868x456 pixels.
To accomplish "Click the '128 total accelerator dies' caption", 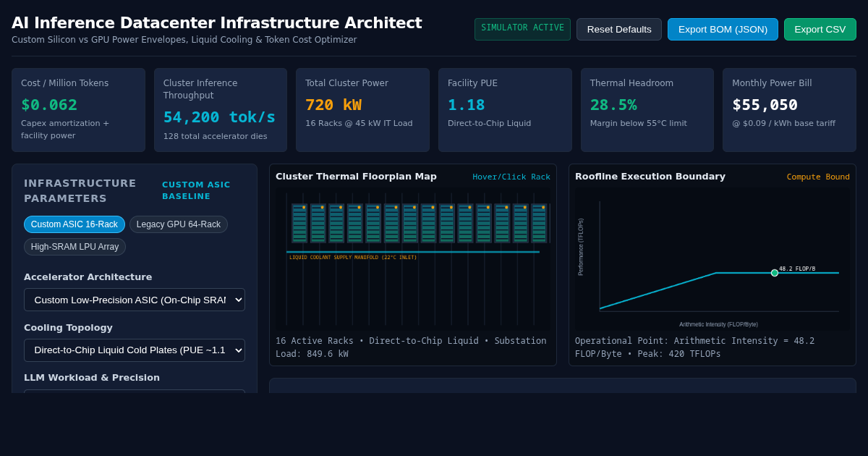I will pyautogui.click(x=215, y=136).
